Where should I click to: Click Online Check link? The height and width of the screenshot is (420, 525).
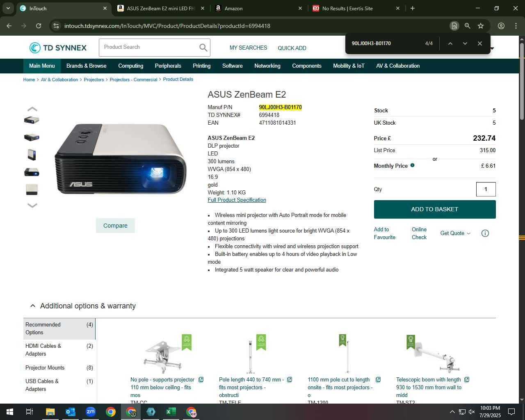419,233
